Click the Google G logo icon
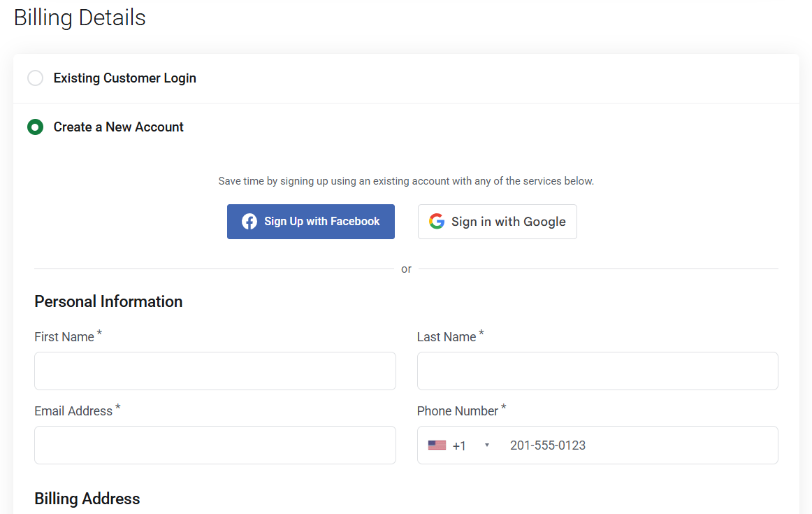812x514 pixels. click(x=437, y=222)
